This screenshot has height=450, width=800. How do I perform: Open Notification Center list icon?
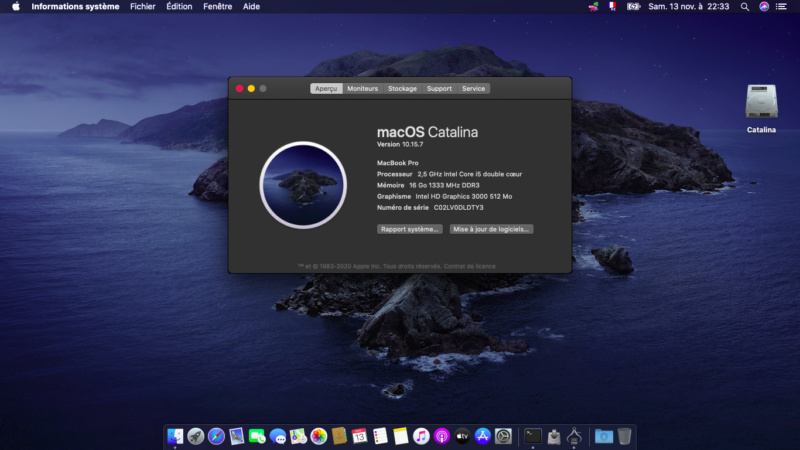[x=781, y=7]
